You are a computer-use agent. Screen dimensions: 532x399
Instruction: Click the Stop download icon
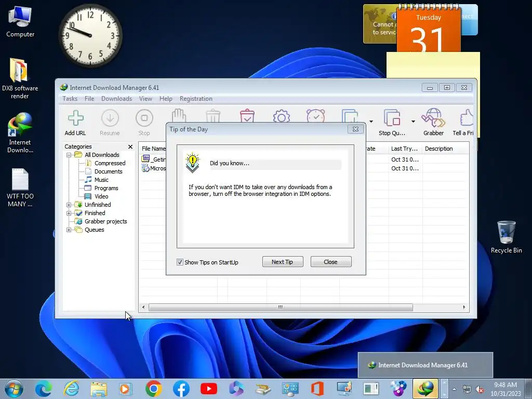pos(144,123)
